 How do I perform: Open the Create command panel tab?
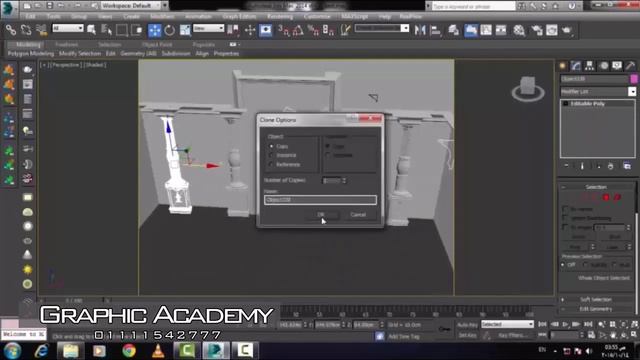pos(563,66)
